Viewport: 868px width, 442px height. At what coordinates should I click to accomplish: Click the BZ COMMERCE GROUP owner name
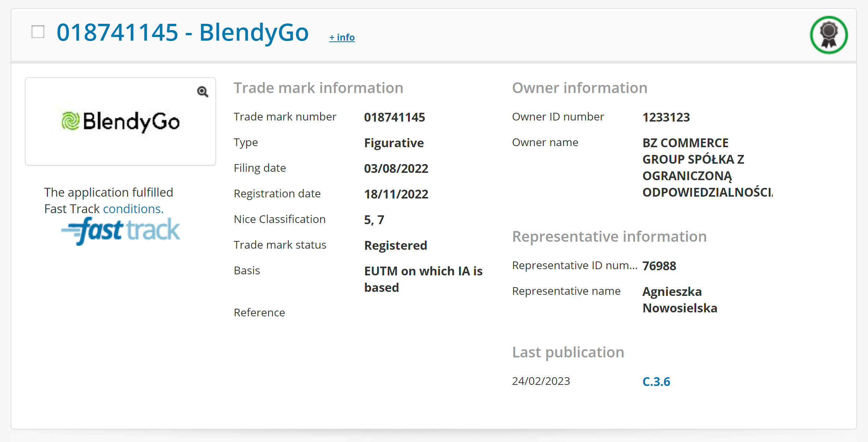pos(693,167)
